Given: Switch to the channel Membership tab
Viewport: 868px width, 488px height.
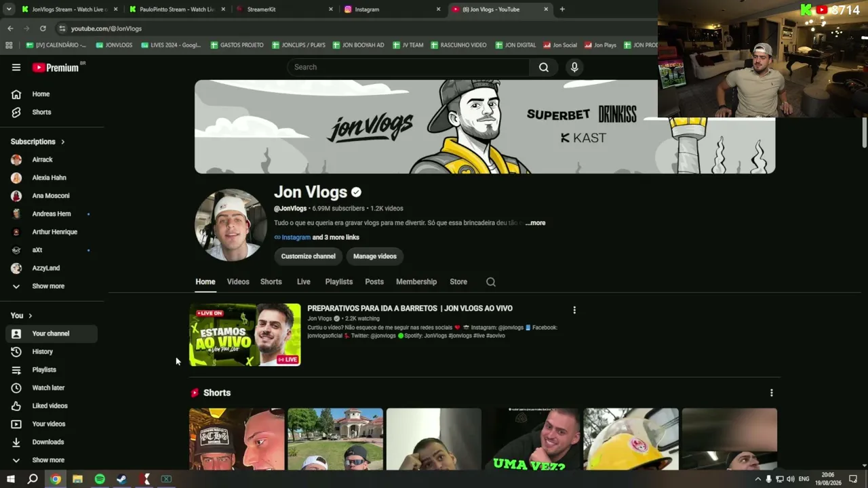Looking at the screenshot, I should click(416, 282).
